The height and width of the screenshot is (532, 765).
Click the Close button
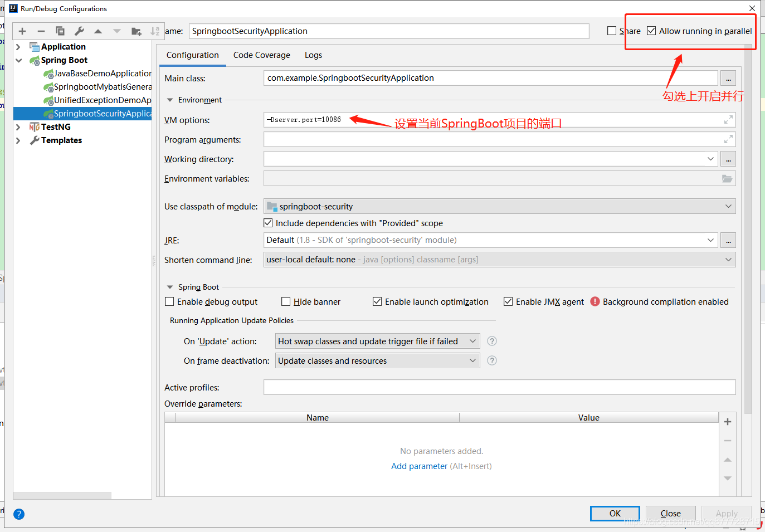click(x=671, y=514)
